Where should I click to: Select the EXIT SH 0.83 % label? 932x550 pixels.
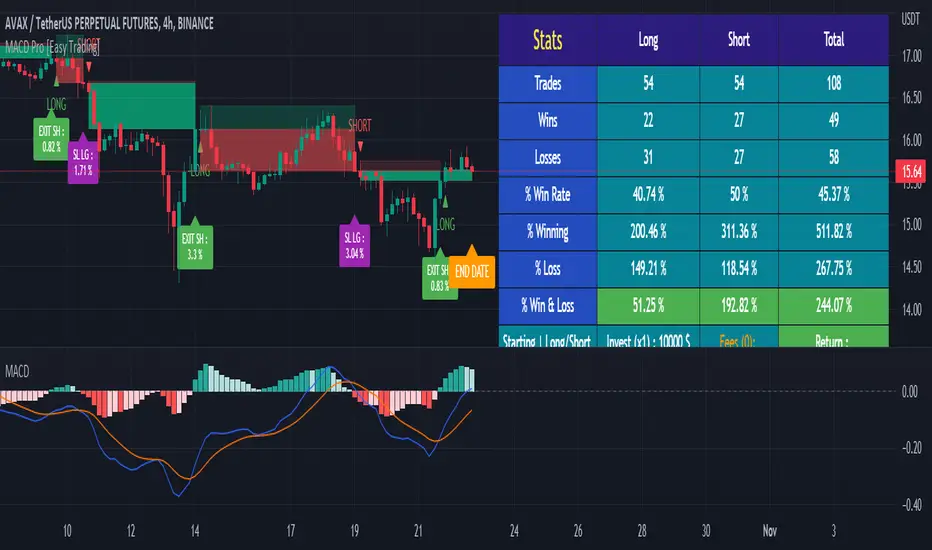(x=437, y=277)
